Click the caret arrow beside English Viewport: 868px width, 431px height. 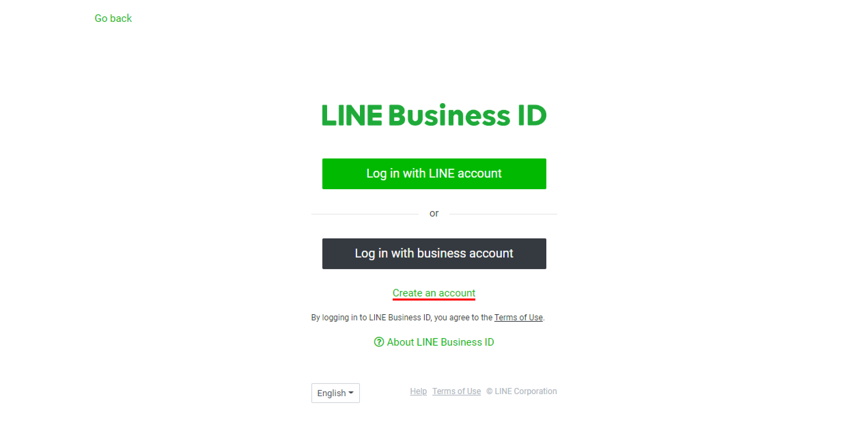click(351, 393)
